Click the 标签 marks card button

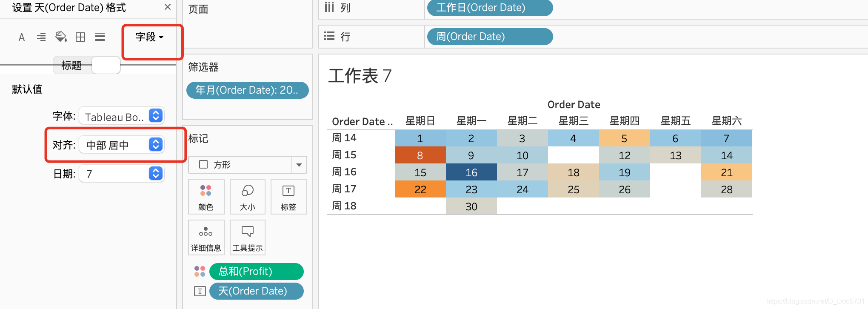coord(288,197)
